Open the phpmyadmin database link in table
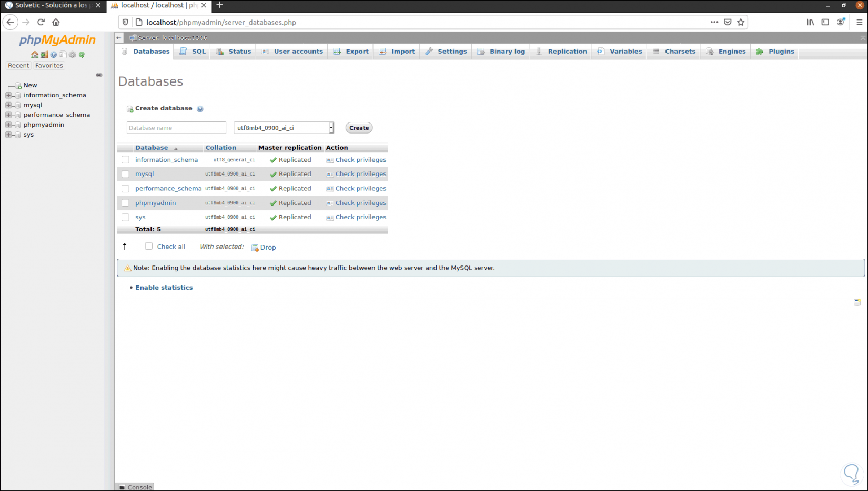 [156, 203]
